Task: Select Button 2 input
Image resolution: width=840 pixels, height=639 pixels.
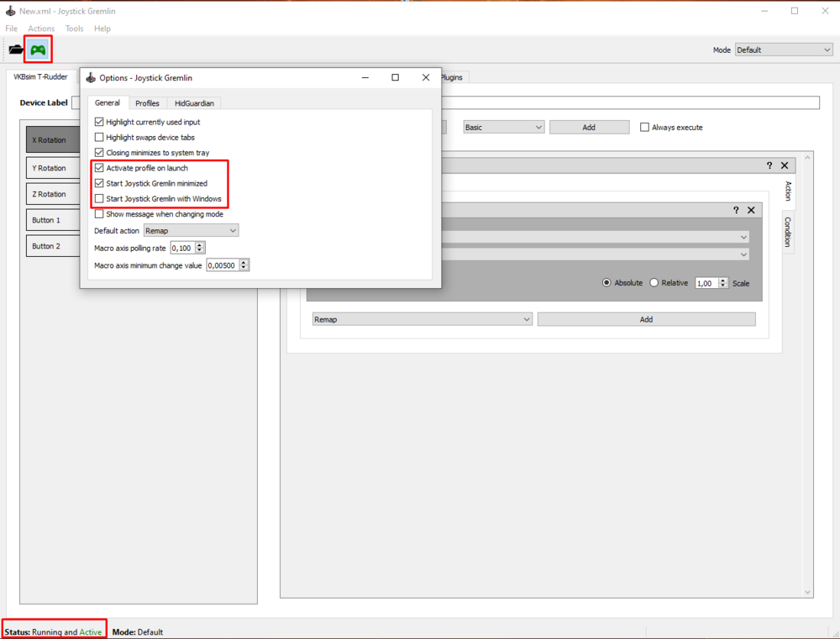Action: tap(52, 246)
